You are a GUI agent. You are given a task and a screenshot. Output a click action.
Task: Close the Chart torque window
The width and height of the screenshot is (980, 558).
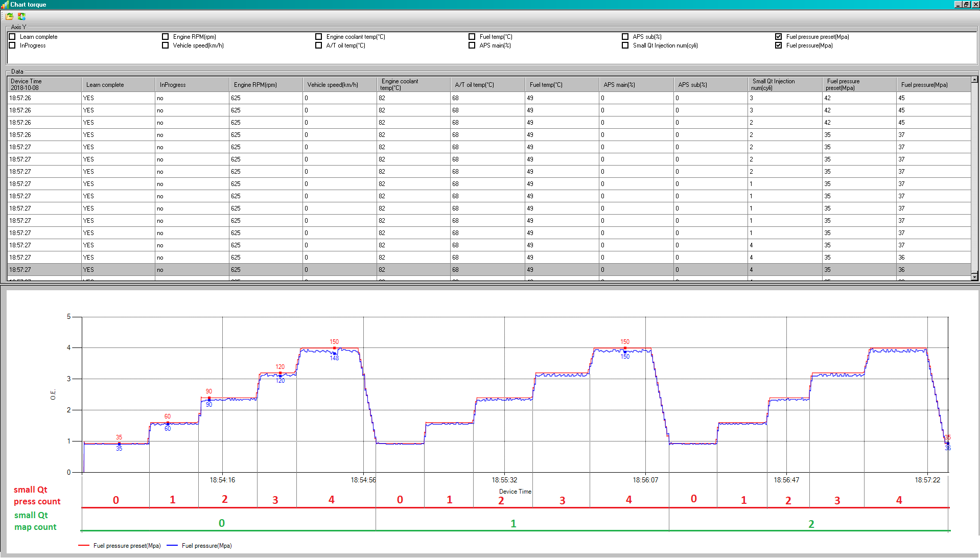click(975, 5)
